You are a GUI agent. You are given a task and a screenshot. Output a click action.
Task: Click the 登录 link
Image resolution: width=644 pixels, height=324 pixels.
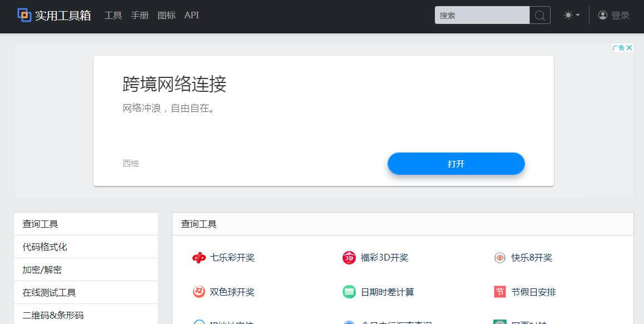(x=619, y=16)
